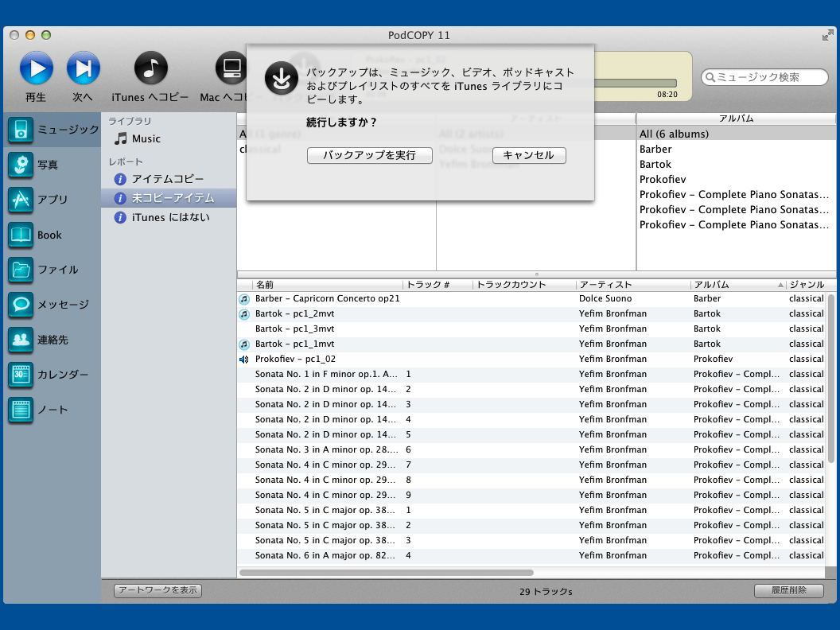The width and height of the screenshot is (840, 630).
Task: Select the 未コピーアイテム report
Action: point(169,198)
